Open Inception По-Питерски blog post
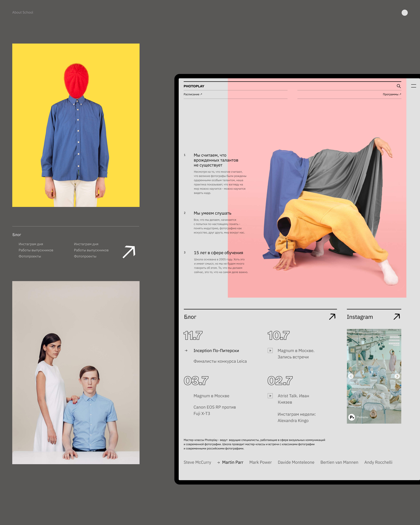This screenshot has width=420, height=525. 216,350
